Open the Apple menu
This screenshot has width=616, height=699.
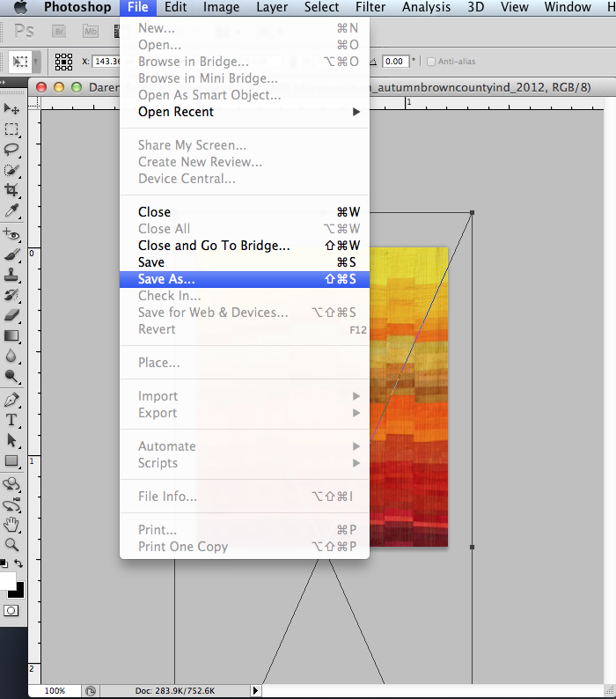(20, 7)
